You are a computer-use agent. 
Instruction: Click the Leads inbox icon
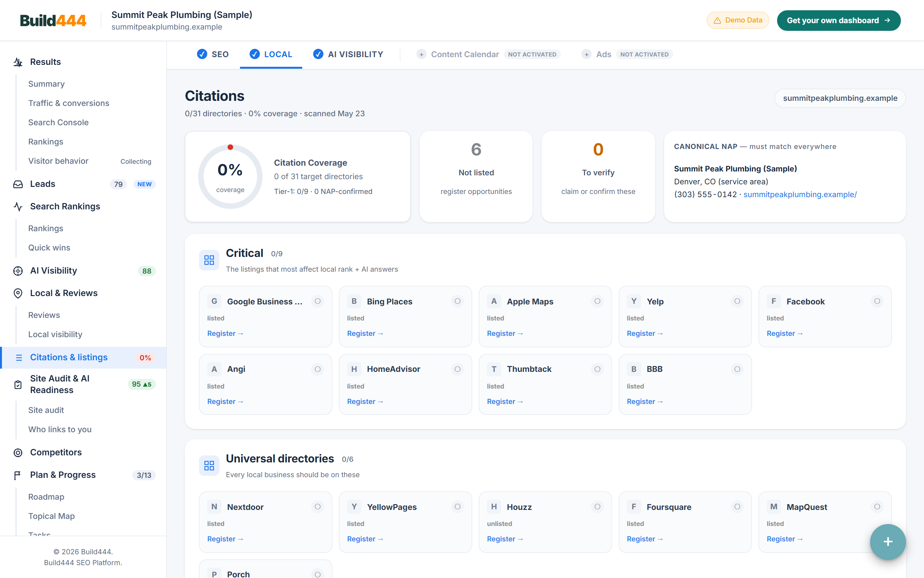pyautogui.click(x=18, y=184)
